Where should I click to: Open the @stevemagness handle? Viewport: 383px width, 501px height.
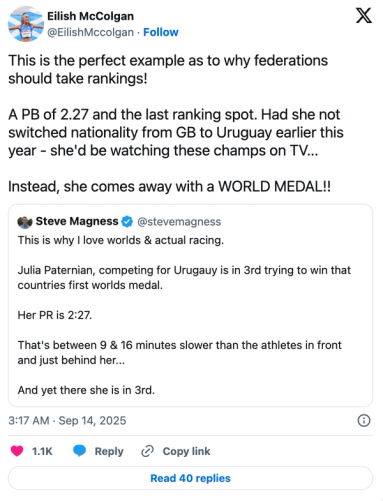179,222
